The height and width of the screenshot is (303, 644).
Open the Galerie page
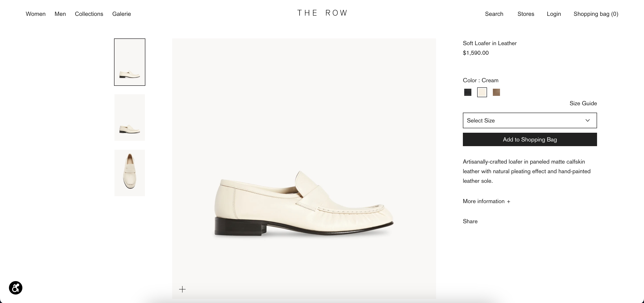[121, 14]
